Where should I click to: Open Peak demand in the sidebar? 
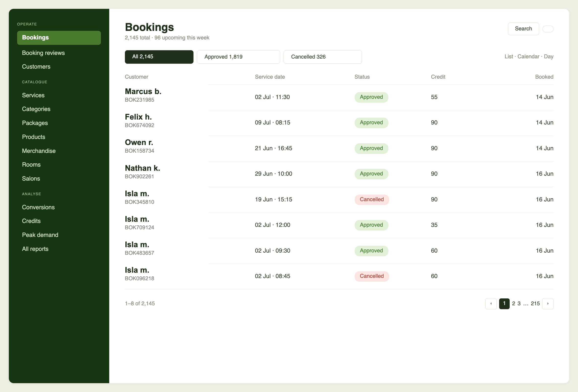point(40,235)
